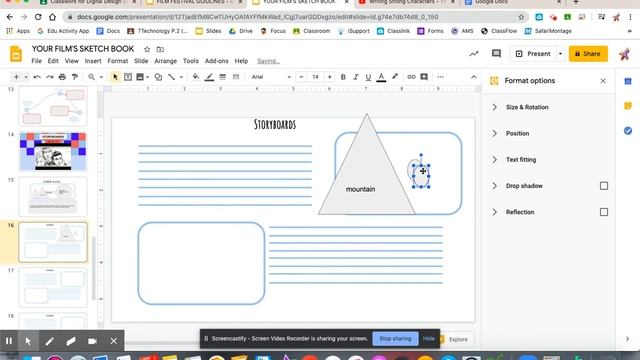
Task: Close the Format options panel
Action: (603, 81)
